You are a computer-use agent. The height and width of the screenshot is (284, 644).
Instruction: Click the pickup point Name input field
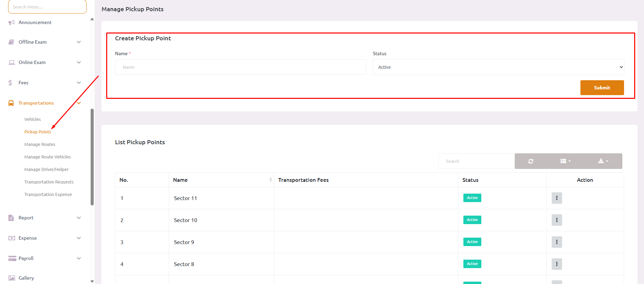point(240,67)
